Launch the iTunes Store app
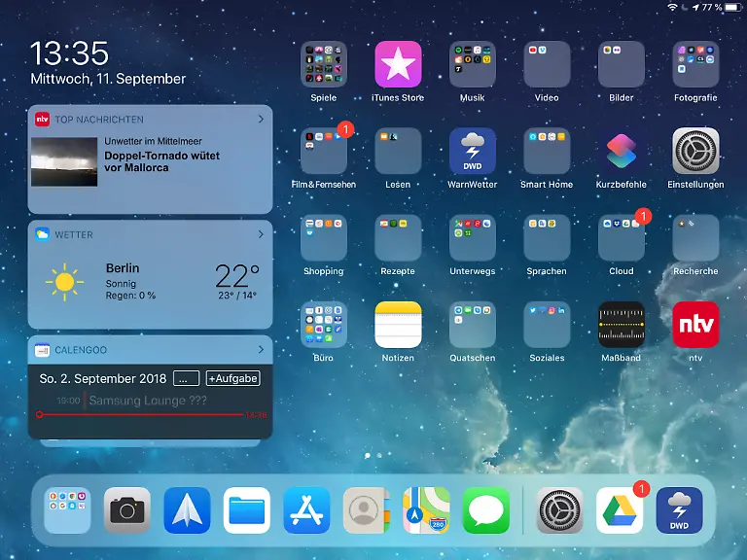 398,64
